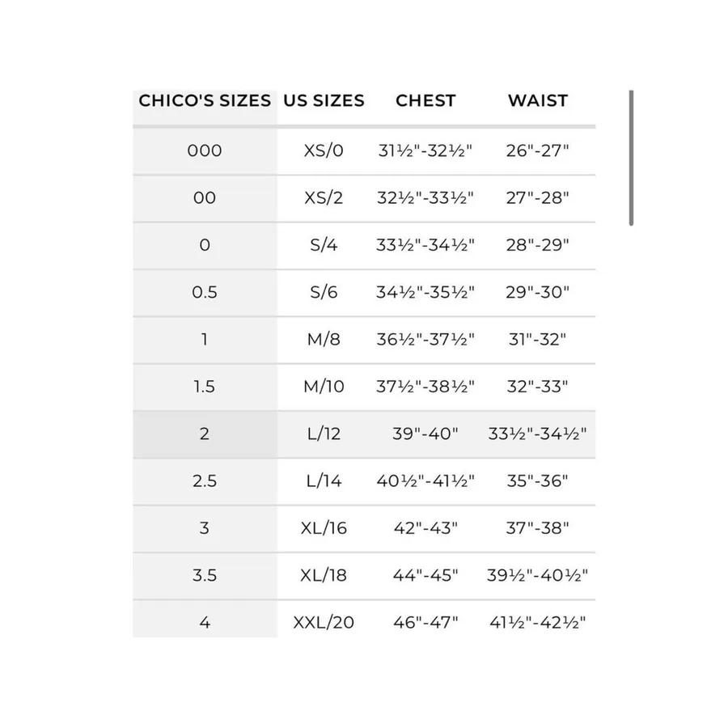Click chest measurement 40½"-41½" cell
Image resolution: width=728 pixels, height=728 pixels.
click(x=425, y=481)
